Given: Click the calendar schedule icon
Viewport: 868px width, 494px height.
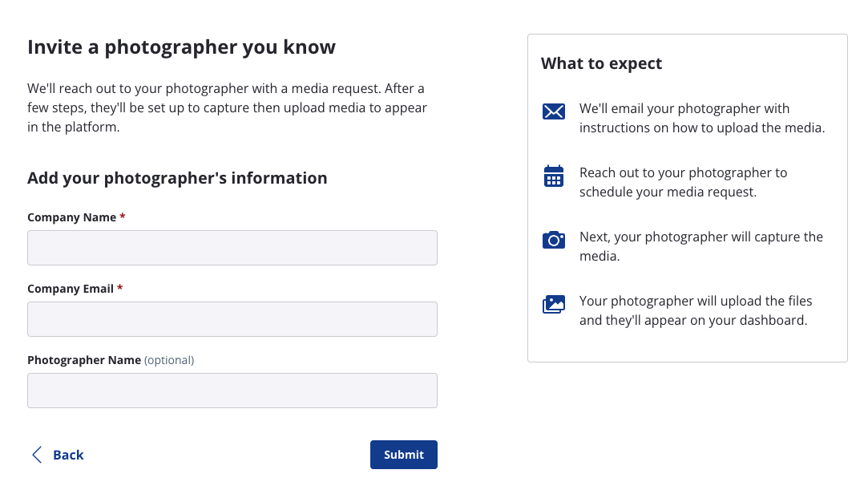Looking at the screenshot, I should pyautogui.click(x=554, y=176).
